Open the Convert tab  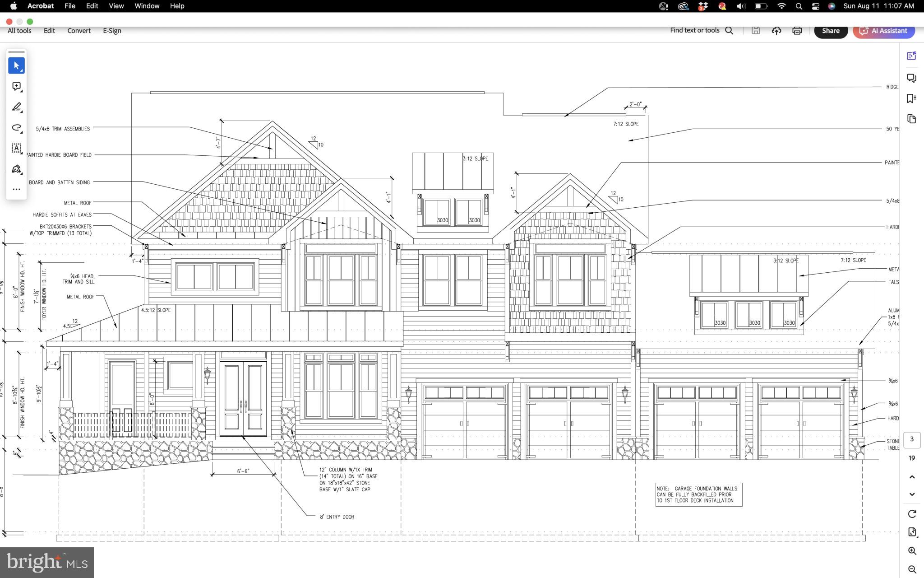(x=79, y=31)
